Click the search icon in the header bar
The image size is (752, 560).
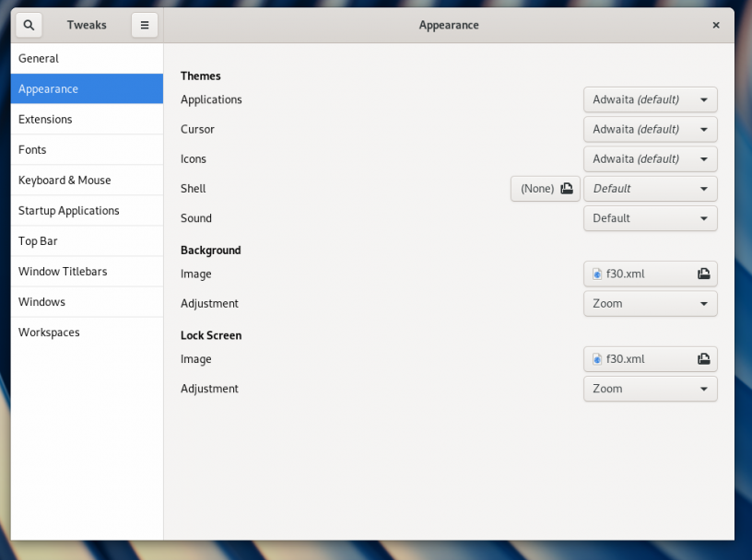pyautogui.click(x=28, y=25)
